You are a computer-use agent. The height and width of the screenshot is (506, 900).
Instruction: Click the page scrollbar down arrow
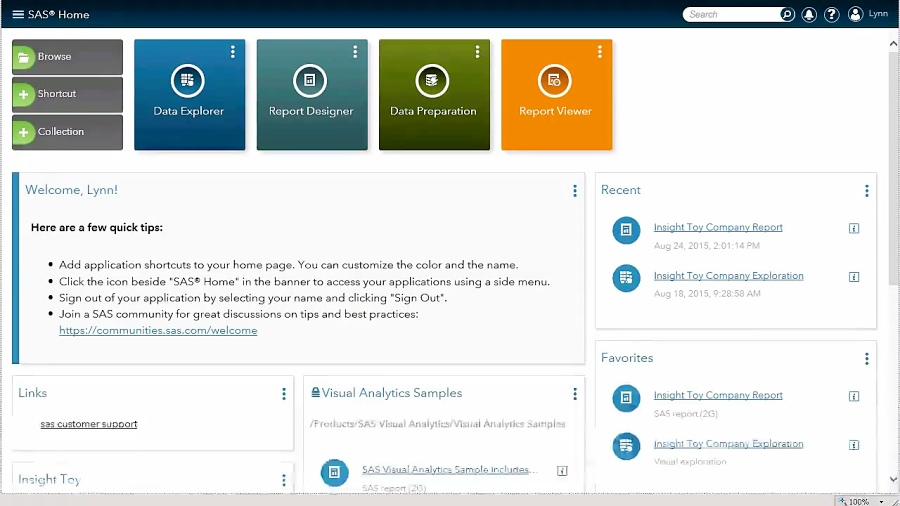click(x=893, y=480)
